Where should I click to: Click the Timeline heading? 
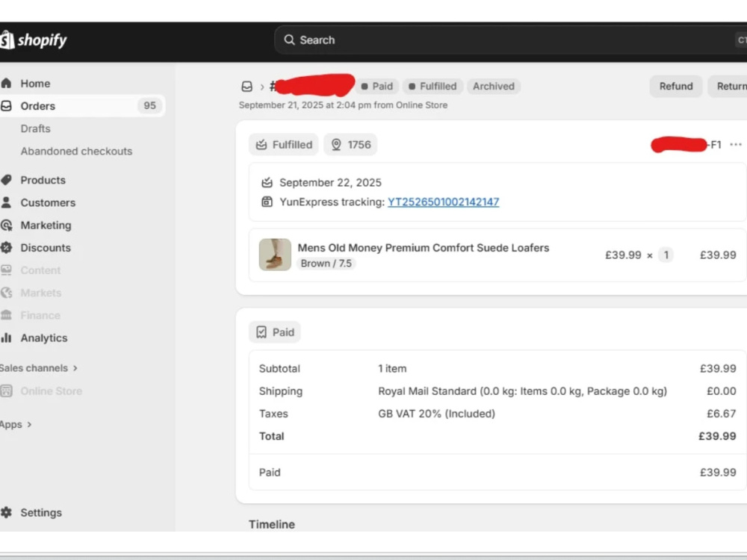tap(272, 524)
